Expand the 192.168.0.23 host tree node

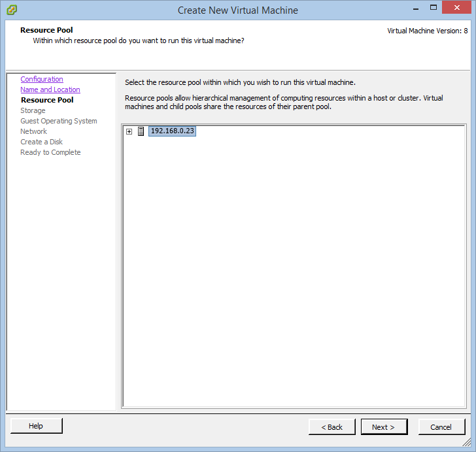coord(129,132)
